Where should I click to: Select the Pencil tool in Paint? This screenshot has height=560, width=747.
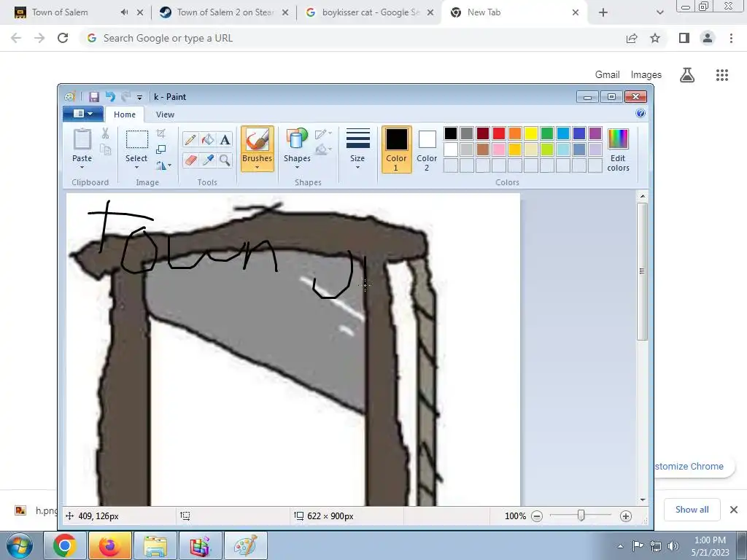click(x=190, y=139)
